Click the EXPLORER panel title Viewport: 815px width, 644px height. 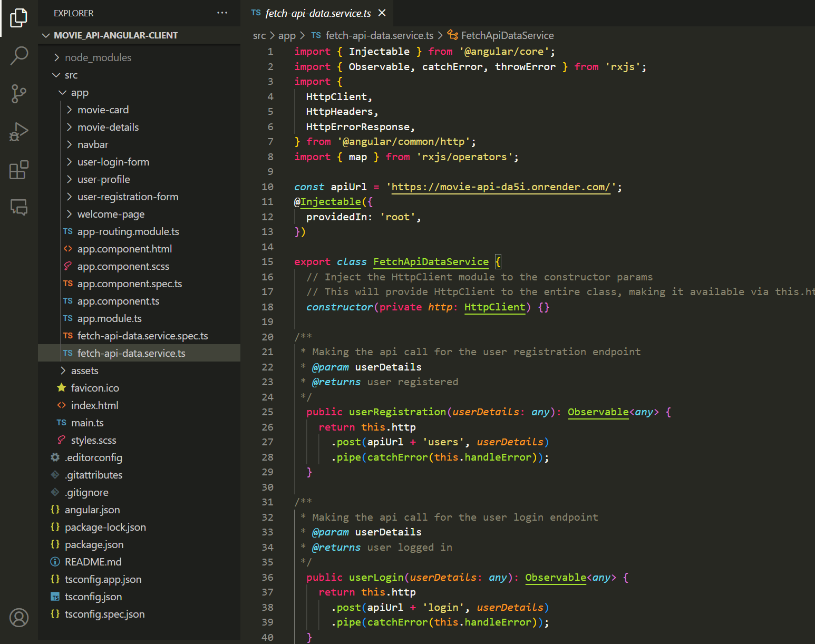pos(74,13)
